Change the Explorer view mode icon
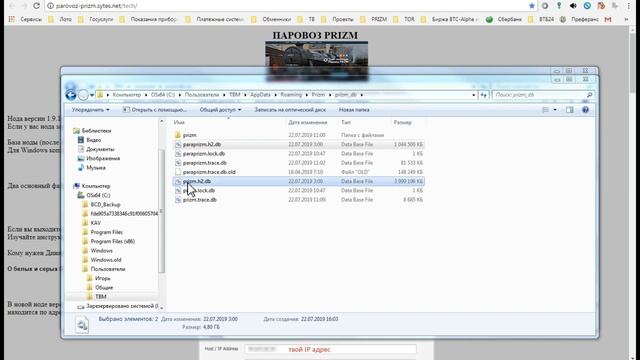Viewport: 640px width, 360px height. (545, 110)
